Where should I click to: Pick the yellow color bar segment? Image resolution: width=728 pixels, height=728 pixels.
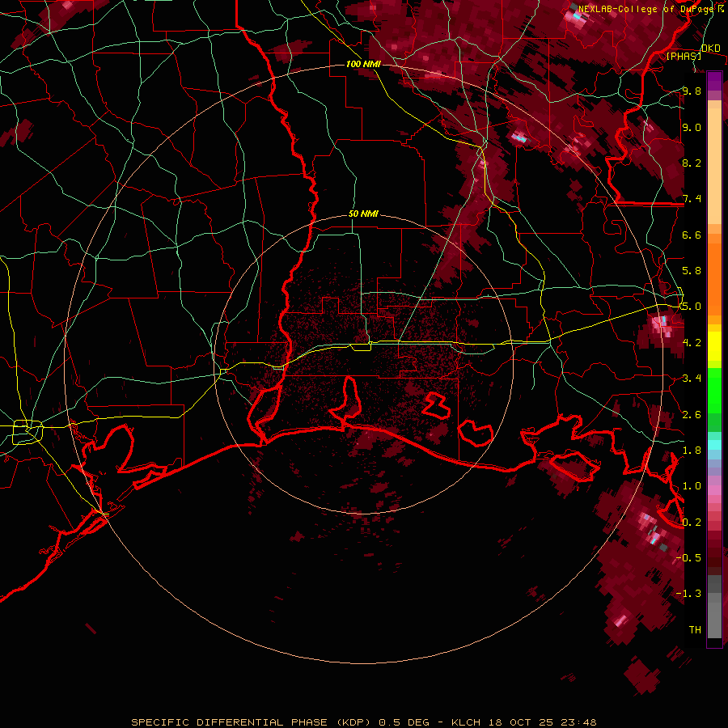tap(714, 346)
